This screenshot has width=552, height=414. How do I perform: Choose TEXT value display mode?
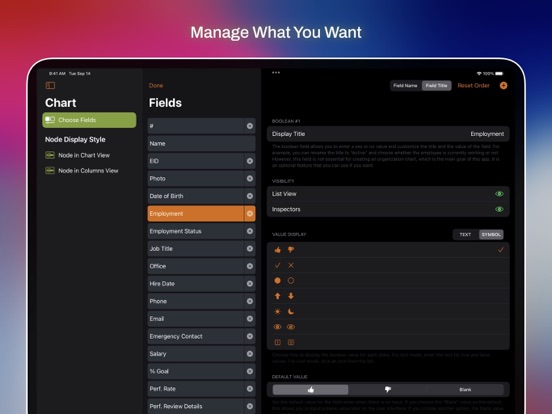465,234
